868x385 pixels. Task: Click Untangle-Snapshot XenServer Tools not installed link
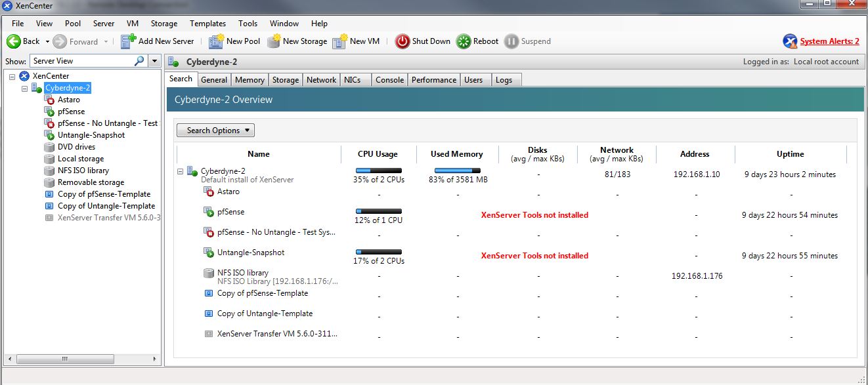coord(534,256)
